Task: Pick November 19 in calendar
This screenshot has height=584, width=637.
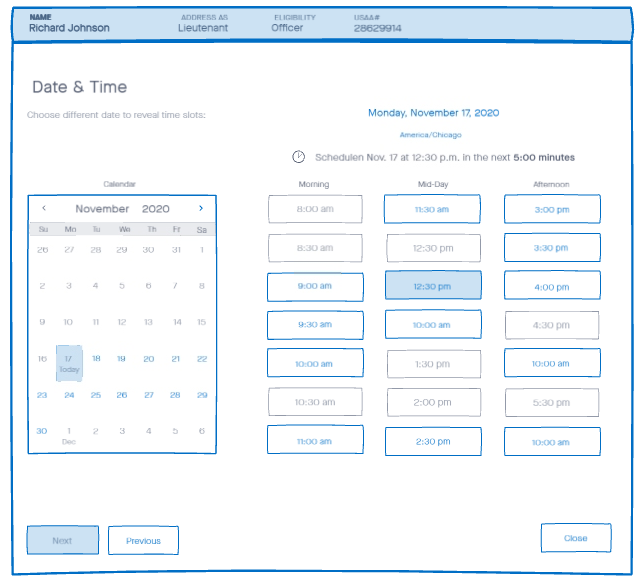Action: click(x=121, y=359)
